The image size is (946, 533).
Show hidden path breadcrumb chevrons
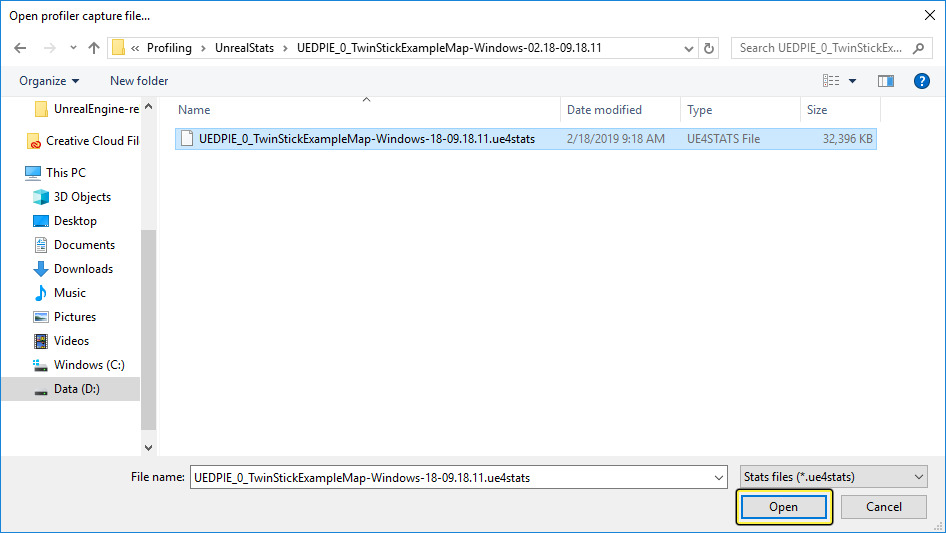point(135,48)
